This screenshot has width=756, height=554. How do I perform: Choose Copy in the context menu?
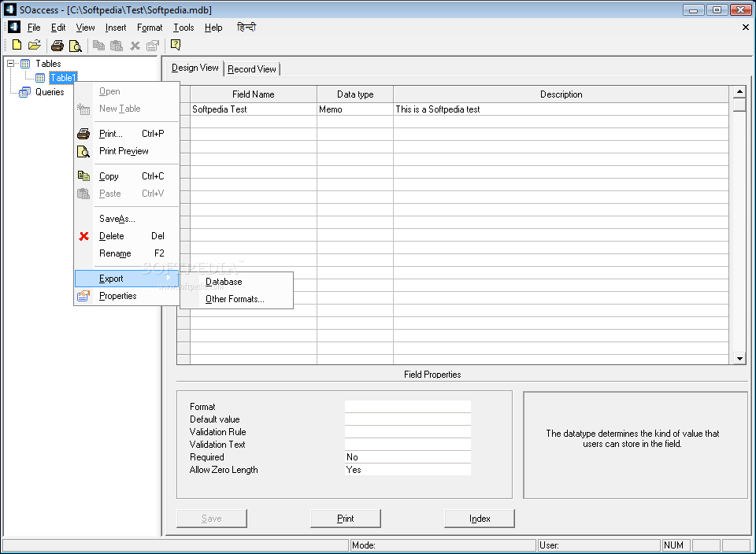(x=127, y=176)
